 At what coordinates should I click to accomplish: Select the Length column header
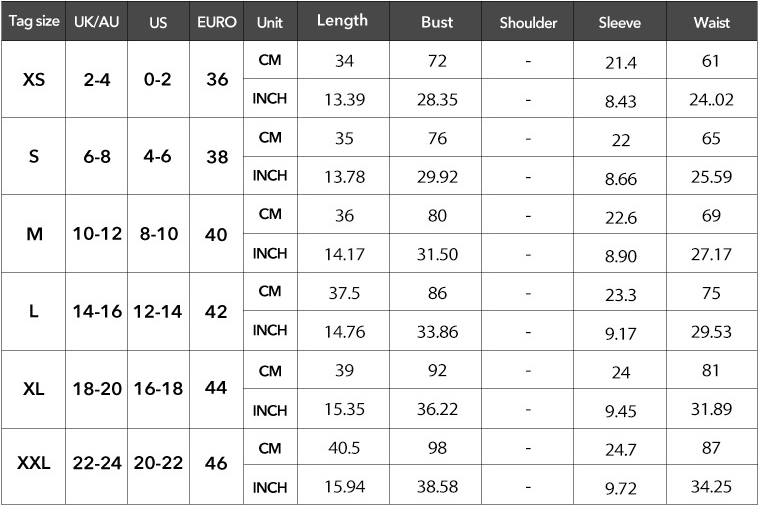click(343, 21)
